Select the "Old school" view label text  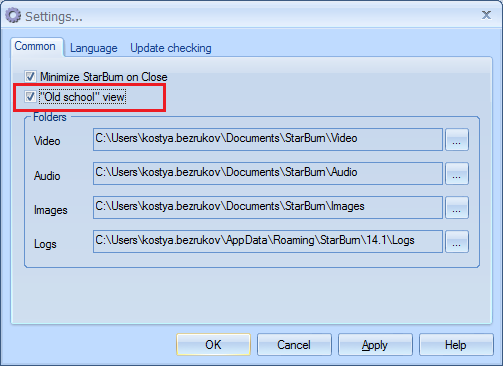pos(82,97)
